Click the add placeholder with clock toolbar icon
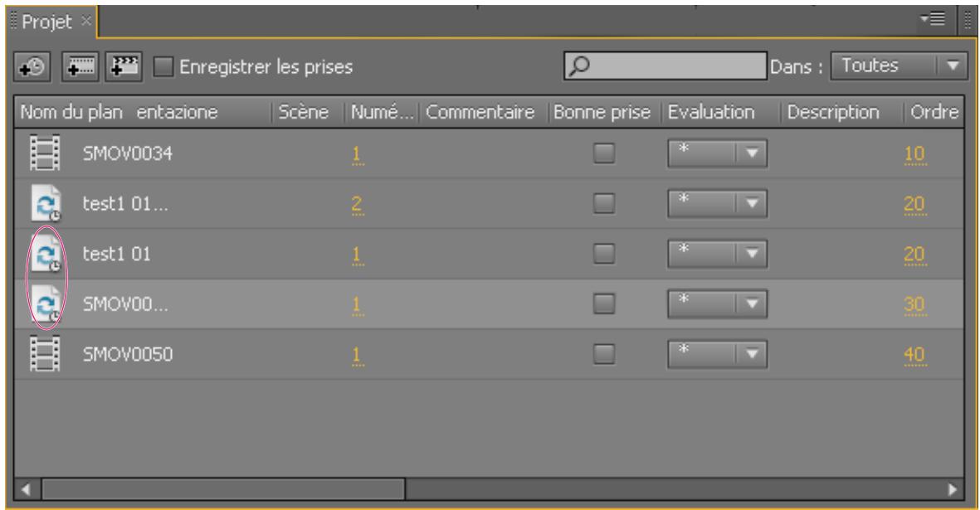The image size is (980, 510). 32,67
